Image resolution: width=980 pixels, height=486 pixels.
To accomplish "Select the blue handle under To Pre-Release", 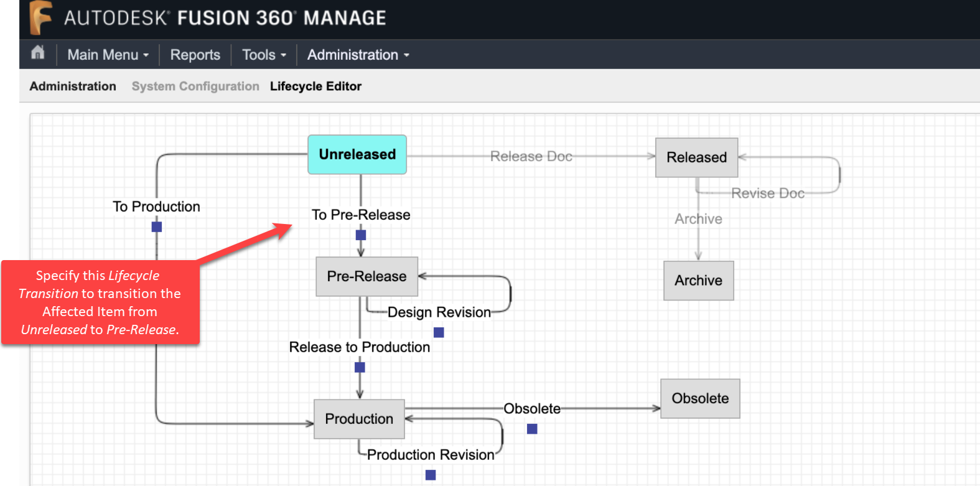I will click(x=361, y=235).
